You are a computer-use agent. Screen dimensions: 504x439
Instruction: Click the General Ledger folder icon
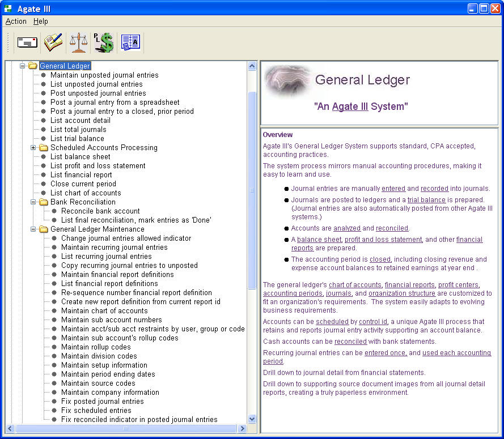tap(33, 66)
